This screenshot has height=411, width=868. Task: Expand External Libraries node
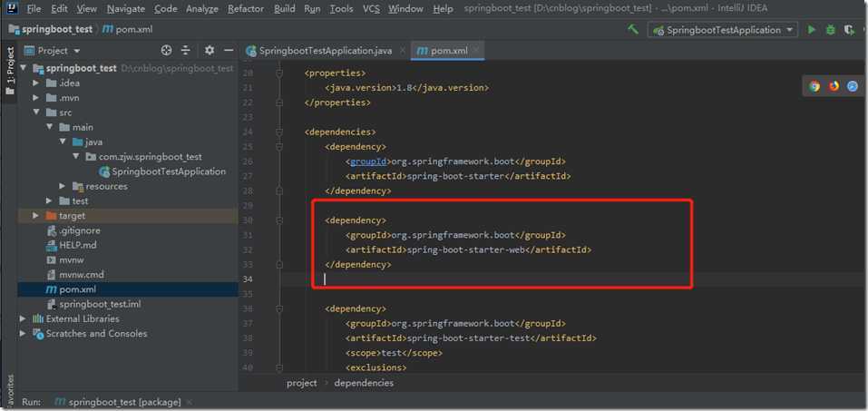tap(23, 318)
